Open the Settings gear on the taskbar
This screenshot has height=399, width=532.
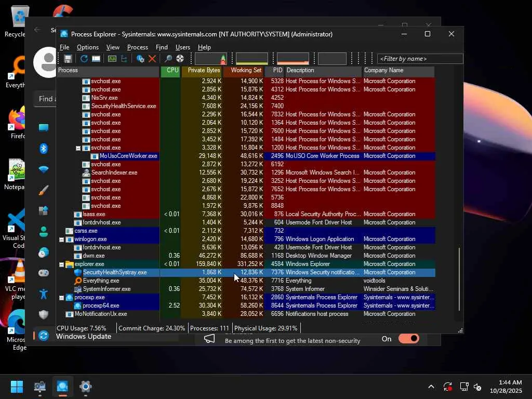(86, 387)
